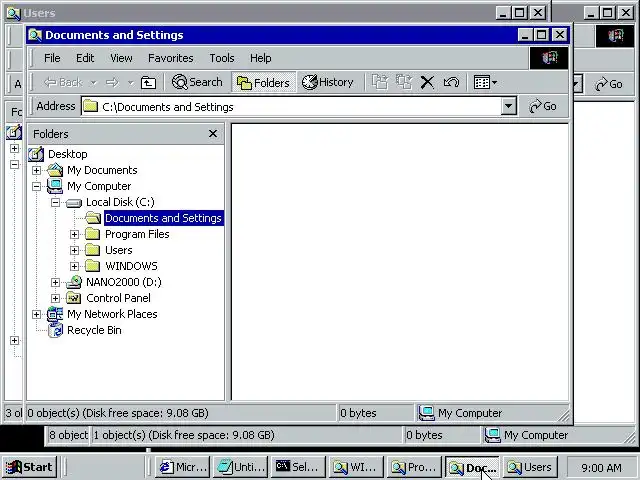
Task: Click the Undo toolbar icon
Action: pyautogui.click(x=451, y=82)
